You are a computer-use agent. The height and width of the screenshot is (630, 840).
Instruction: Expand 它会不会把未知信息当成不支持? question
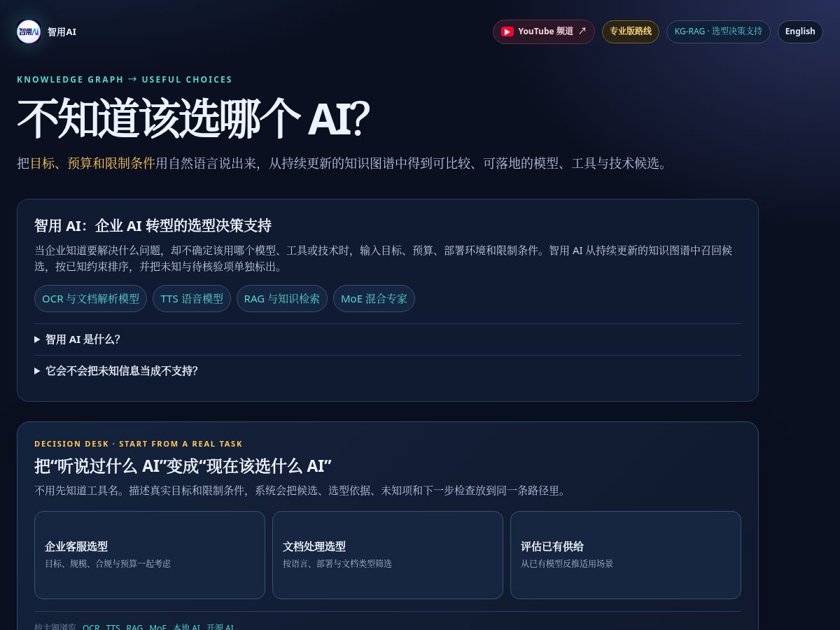(388, 371)
